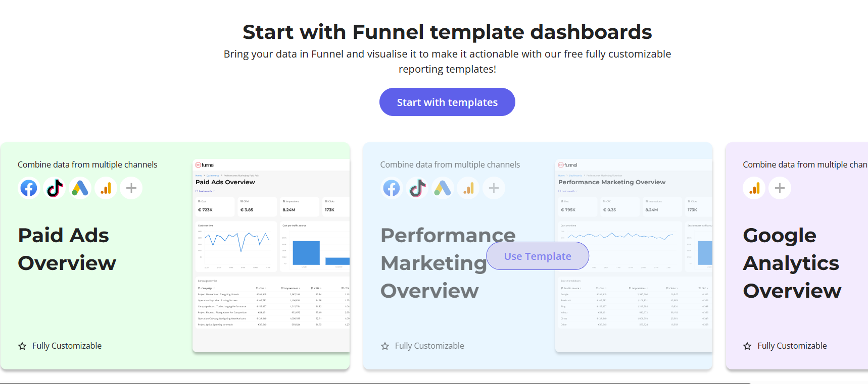868x384 pixels.
Task: Click the 'Paid Ads Overview' preview header title
Action: [x=225, y=182]
